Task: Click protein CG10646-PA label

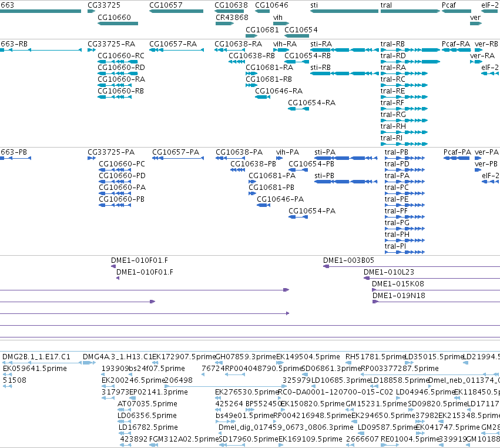Action: [280, 199]
